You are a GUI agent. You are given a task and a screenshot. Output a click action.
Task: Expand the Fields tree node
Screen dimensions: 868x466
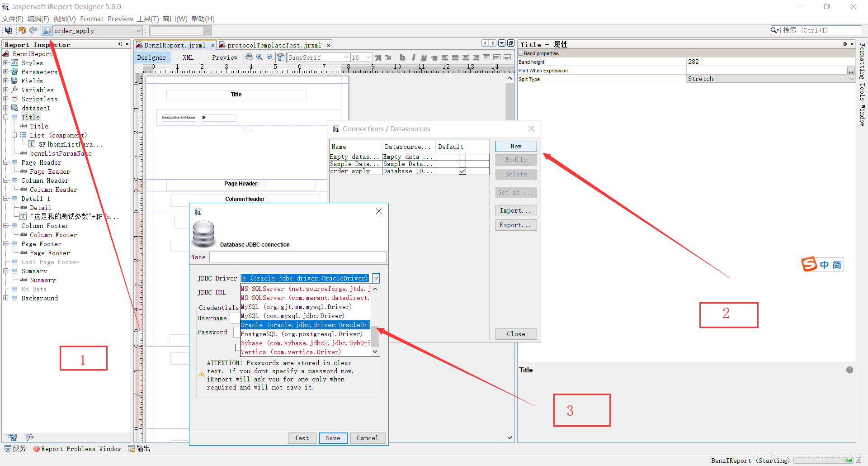point(6,81)
